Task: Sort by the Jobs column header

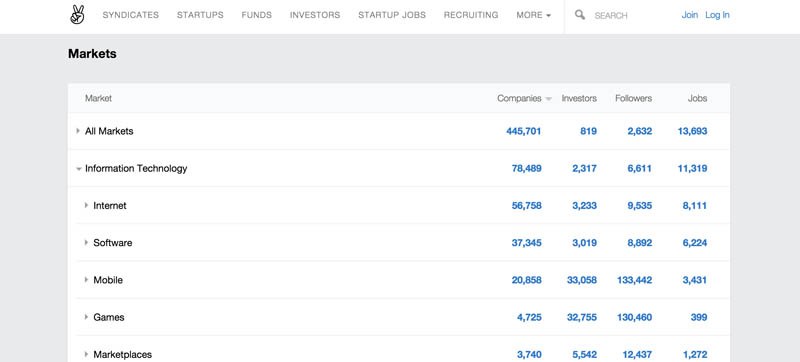Action: [697, 98]
